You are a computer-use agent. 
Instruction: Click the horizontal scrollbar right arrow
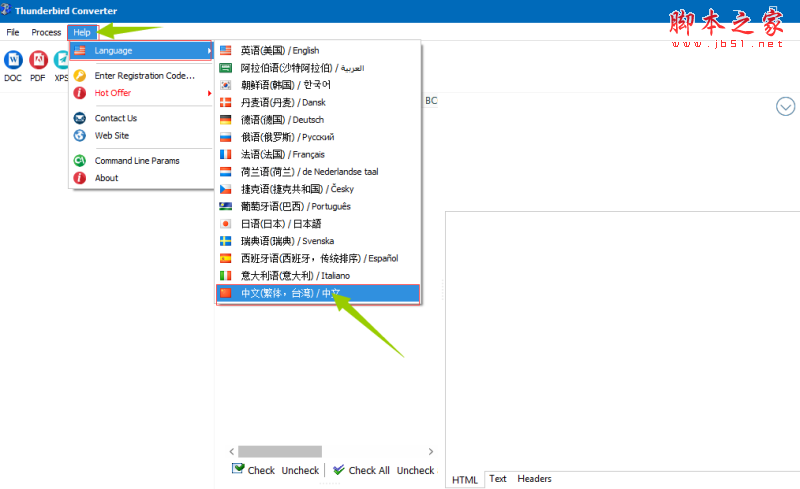pos(431,452)
